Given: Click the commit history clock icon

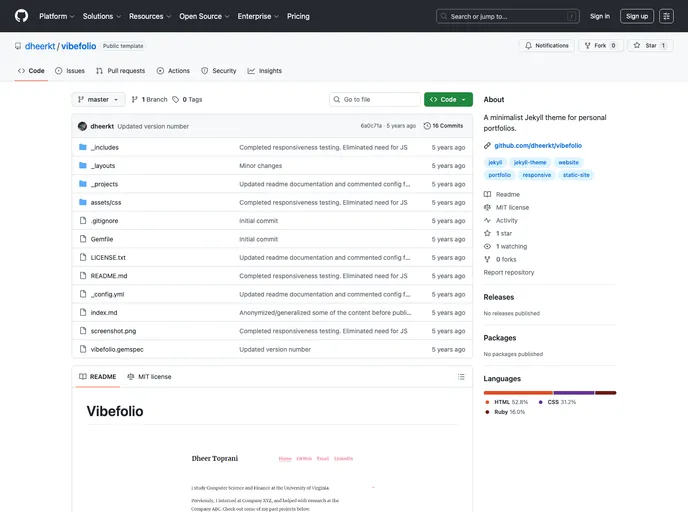Looking at the screenshot, I should coord(428,126).
